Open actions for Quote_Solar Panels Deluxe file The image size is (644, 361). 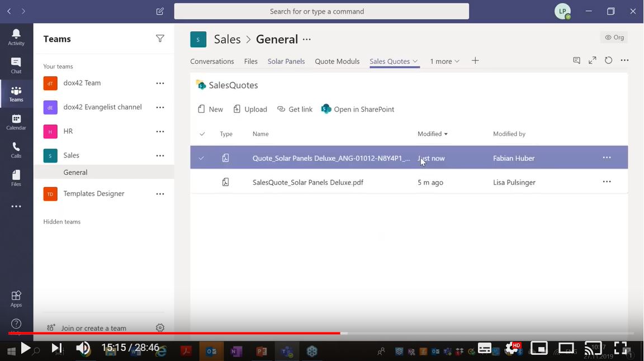(607, 158)
